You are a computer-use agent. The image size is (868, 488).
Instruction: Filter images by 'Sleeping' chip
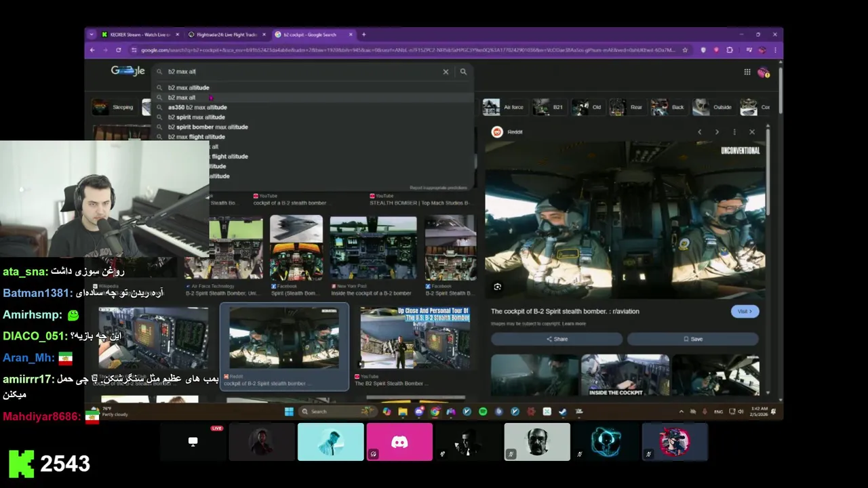point(114,107)
